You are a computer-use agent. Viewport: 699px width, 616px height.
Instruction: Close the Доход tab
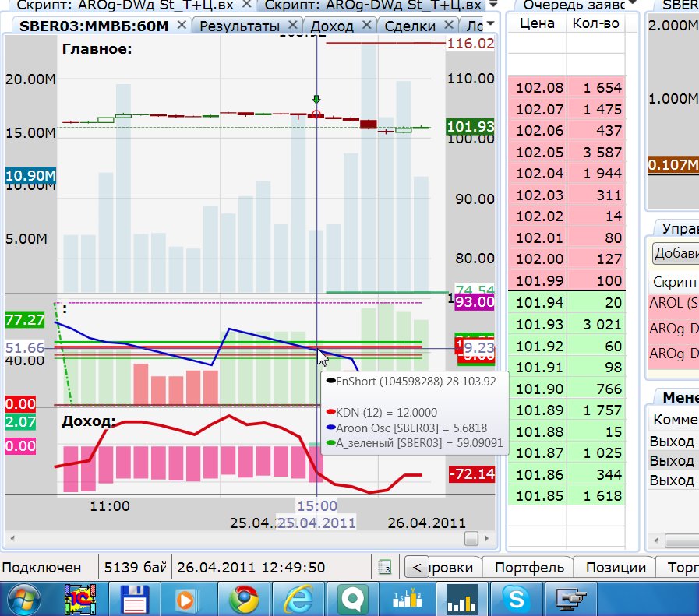pyautogui.click(x=366, y=25)
